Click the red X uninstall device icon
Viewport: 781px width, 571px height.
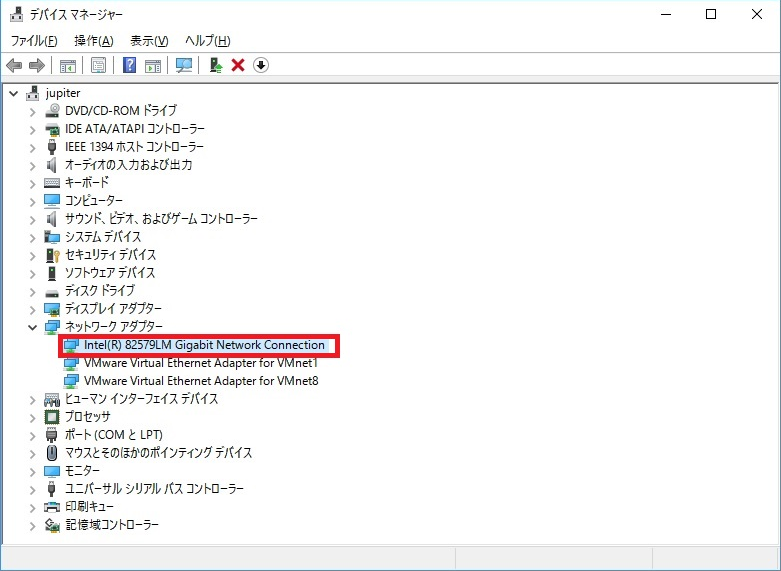tap(238, 65)
